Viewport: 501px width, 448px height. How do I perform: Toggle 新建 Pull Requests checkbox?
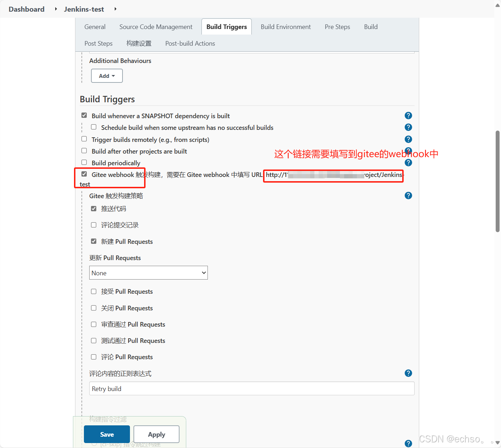[94, 241]
